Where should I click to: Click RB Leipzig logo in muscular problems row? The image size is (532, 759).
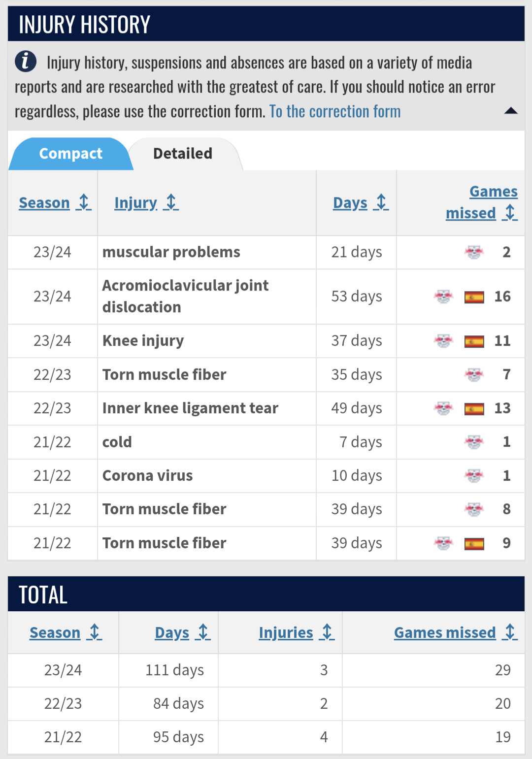474,252
